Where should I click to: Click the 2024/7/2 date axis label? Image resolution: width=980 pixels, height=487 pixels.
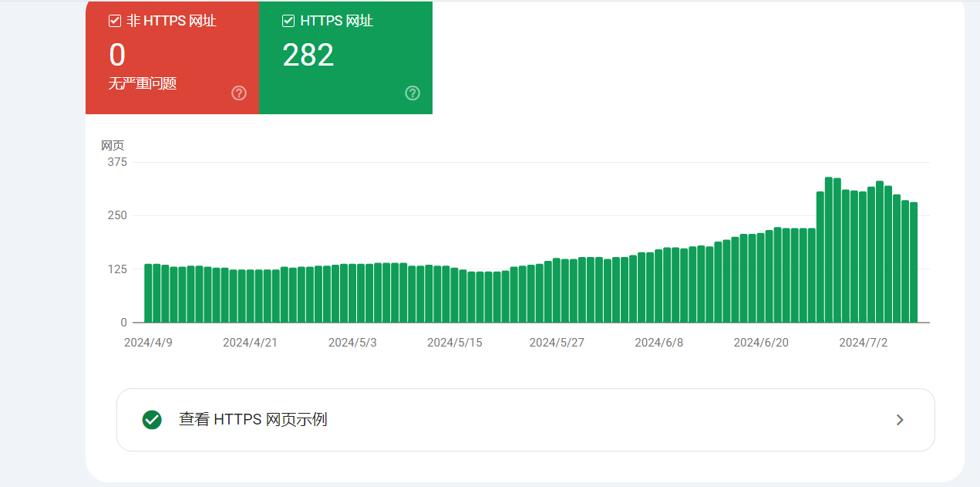863,343
